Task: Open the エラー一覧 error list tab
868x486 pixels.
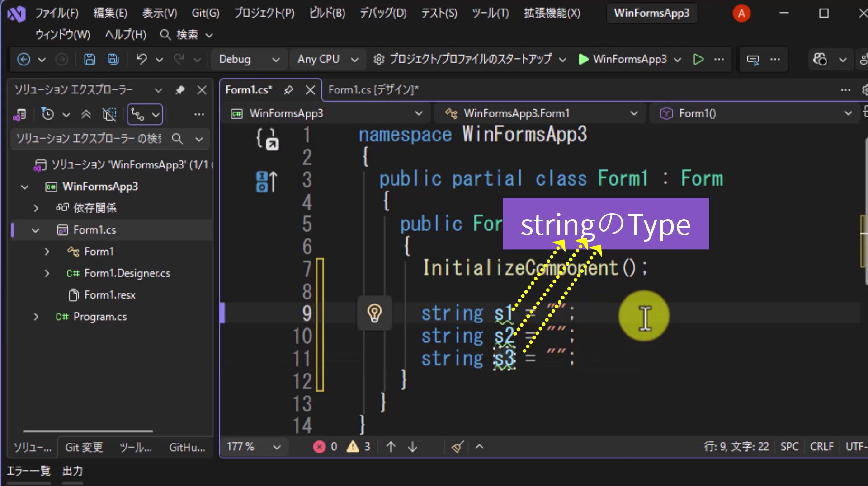Action: tap(28, 471)
